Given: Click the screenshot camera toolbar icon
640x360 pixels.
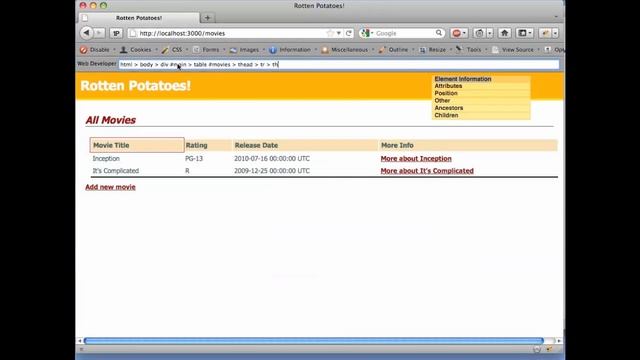Looking at the screenshot, I should tap(479, 33).
